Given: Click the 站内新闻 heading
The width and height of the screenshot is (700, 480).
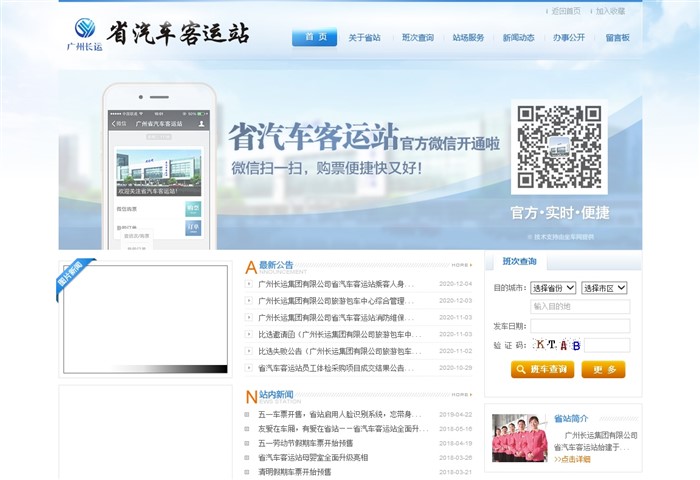Looking at the screenshot, I should coord(276,395).
